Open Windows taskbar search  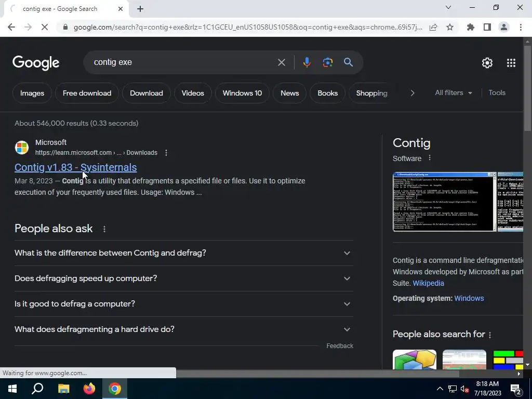pyautogui.click(x=37, y=389)
